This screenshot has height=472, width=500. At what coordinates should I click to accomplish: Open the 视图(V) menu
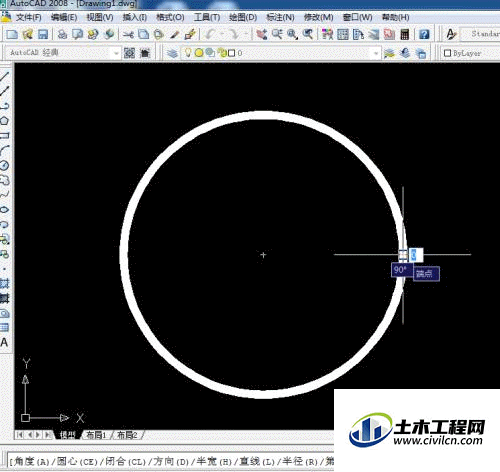[x=100, y=17]
